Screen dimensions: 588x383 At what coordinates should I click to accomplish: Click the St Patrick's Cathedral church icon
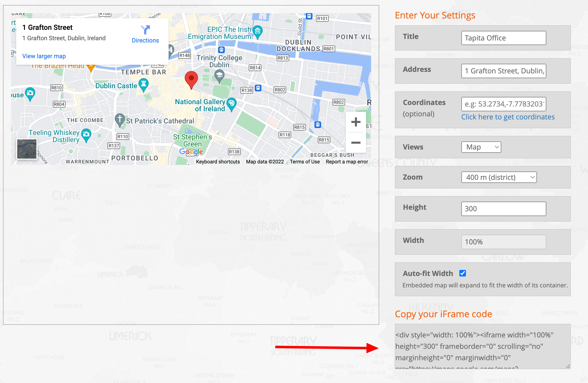click(x=120, y=119)
